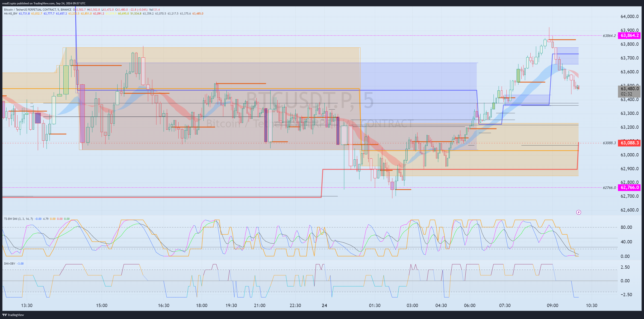This screenshot has width=644, height=319.
Task: Click the open value O63,502.7
Action: (79, 10)
